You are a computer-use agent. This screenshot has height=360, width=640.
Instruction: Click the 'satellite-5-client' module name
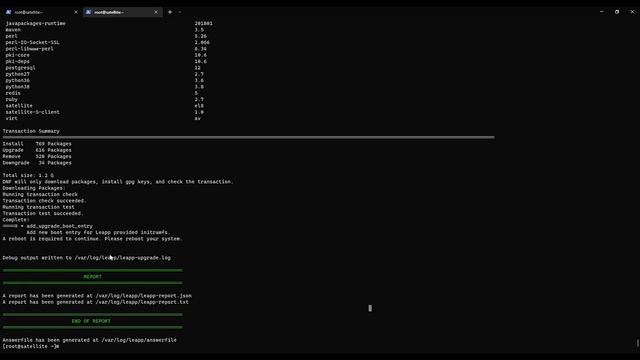pos(33,112)
